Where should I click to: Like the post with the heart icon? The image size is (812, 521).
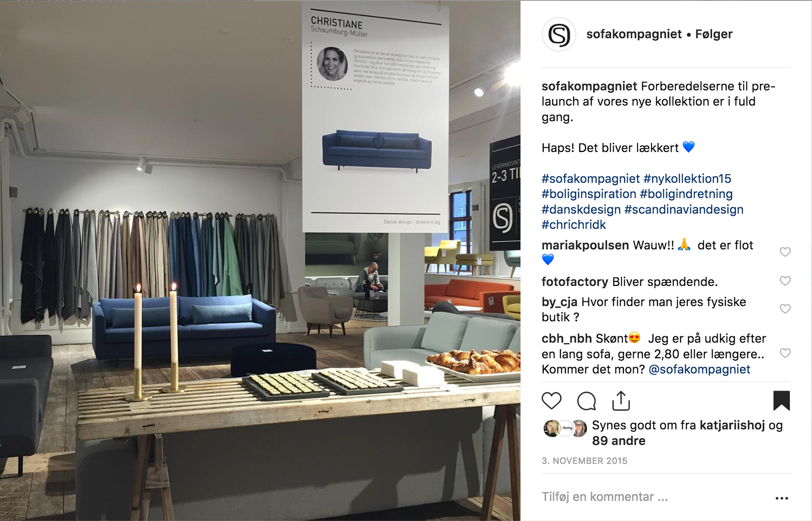(x=551, y=401)
